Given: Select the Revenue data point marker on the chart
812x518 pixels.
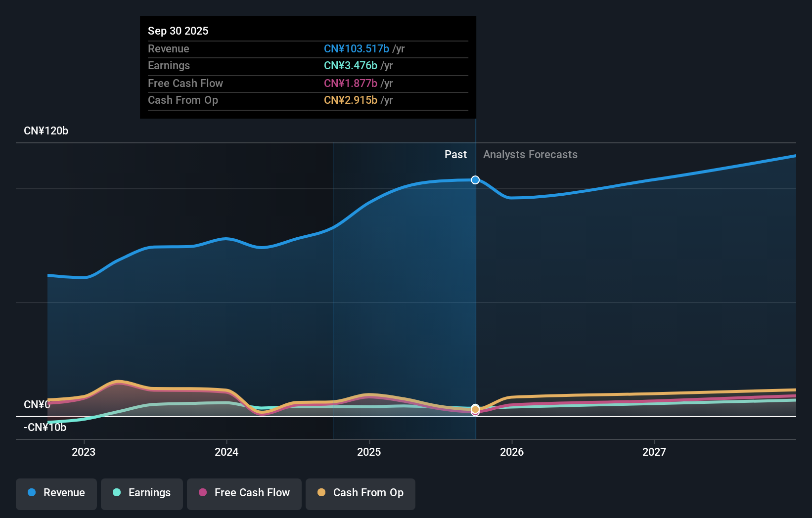Looking at the screenshot, I should [475, 180].
